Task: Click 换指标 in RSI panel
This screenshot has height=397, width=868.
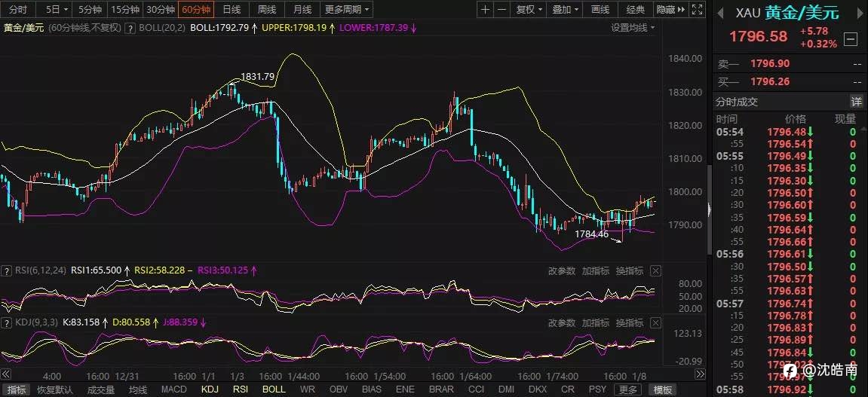Action: (630, 271)
